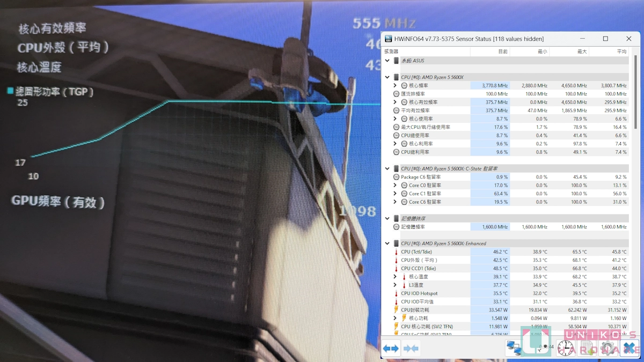
Task: Open HWiNFO settings via the gear icon
Action: [x=607, y=348]
